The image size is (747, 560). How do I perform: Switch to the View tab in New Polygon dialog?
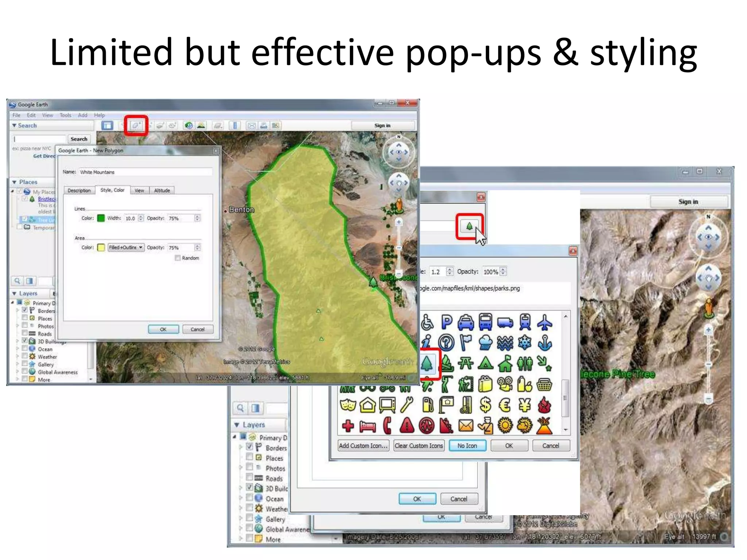(x=139, y=190)
